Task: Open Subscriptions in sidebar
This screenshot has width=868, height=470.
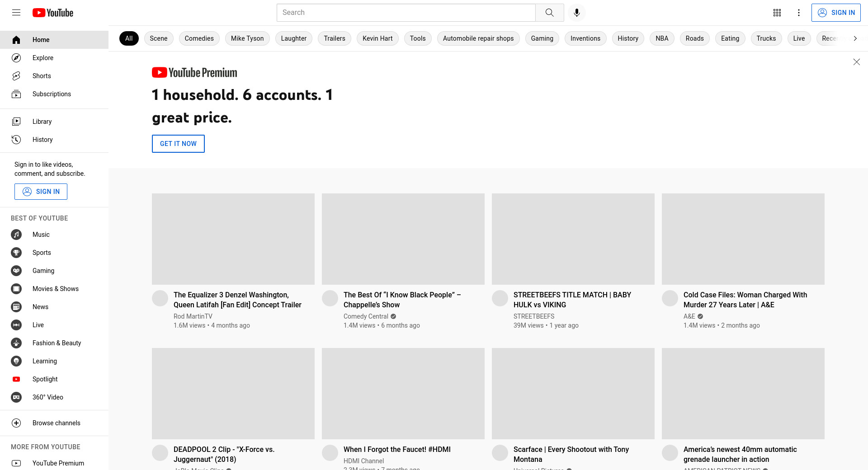Action: tap(54, 94)
